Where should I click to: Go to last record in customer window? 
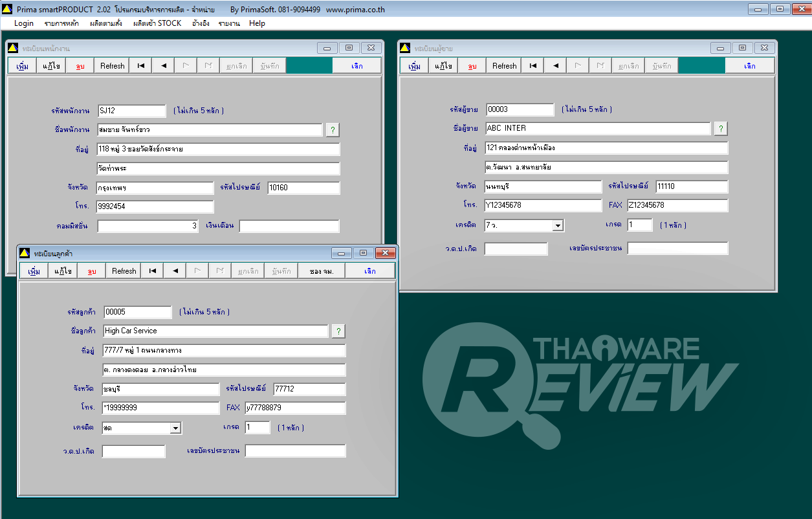220,271
